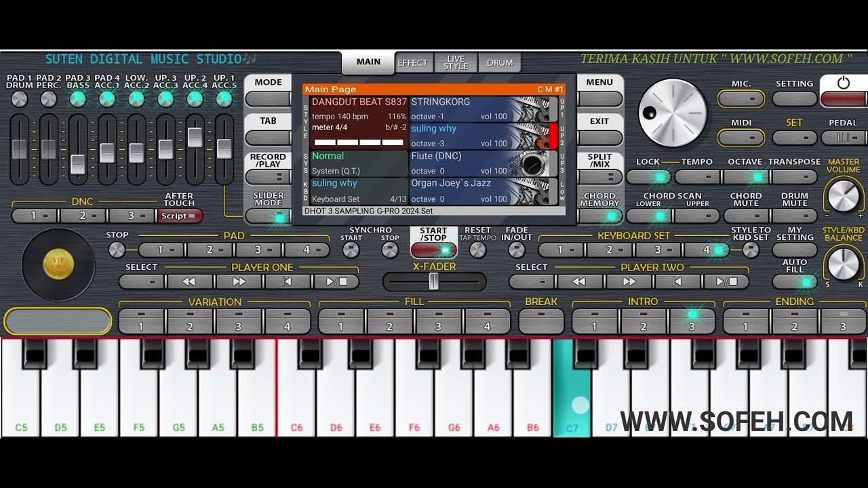Click the MODE button

coord(268,99)
